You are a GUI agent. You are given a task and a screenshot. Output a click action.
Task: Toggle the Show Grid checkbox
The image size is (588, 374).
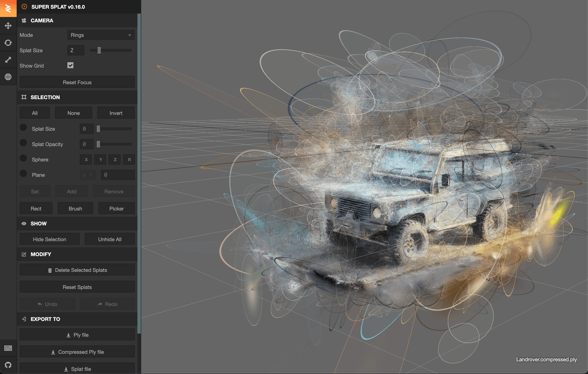coord(70,65)
